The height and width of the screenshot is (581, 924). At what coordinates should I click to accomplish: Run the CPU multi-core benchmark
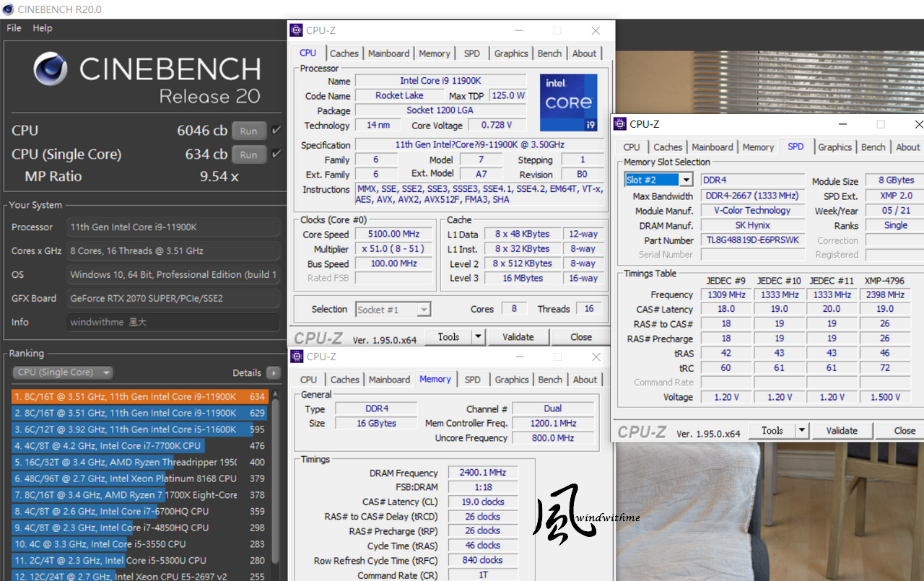click(x=248, y=131)
